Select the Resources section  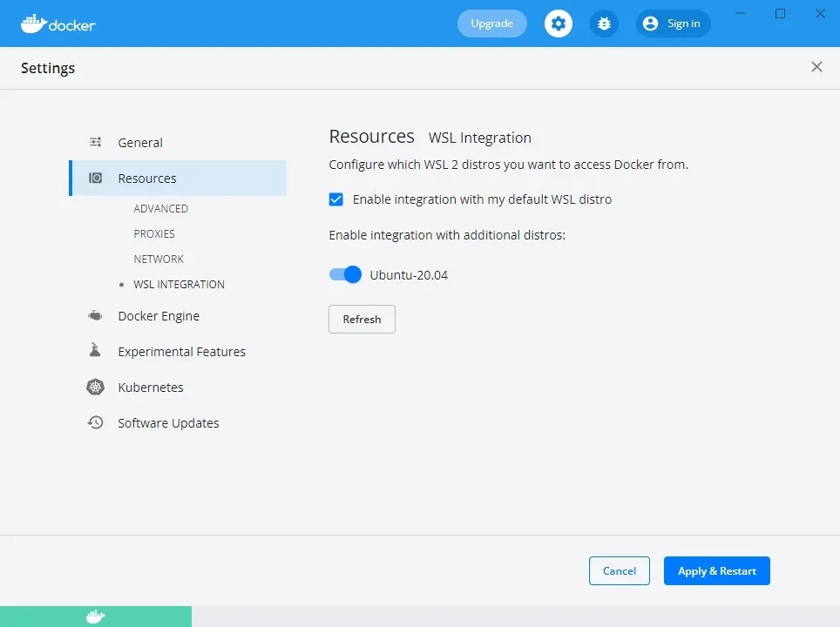pos(178,179)
